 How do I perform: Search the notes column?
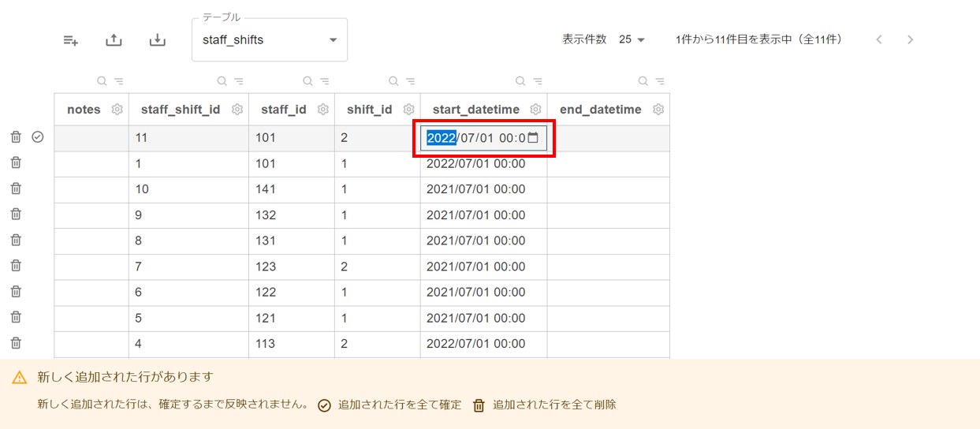pos(102,81)
